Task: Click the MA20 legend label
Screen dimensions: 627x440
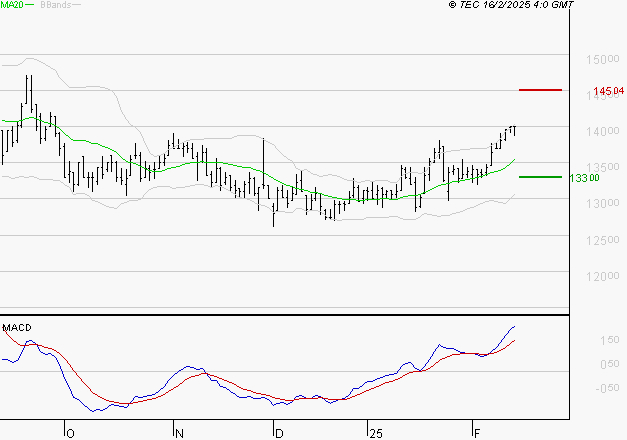Action: (12, 5)
